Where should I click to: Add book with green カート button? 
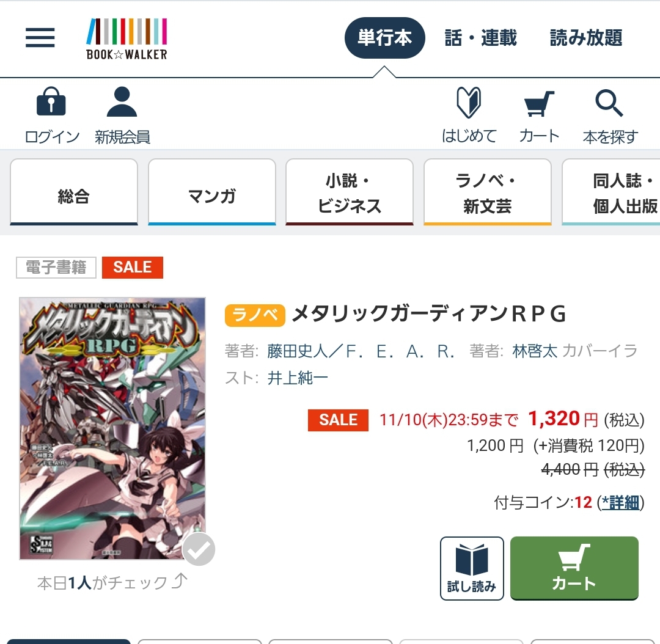pyautogui.click(x=574, y=568)
